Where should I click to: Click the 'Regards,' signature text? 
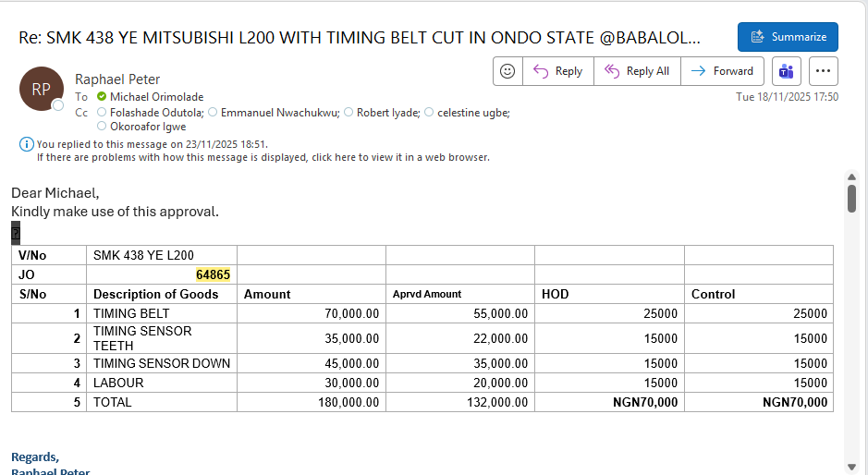[x=35, y=457]
